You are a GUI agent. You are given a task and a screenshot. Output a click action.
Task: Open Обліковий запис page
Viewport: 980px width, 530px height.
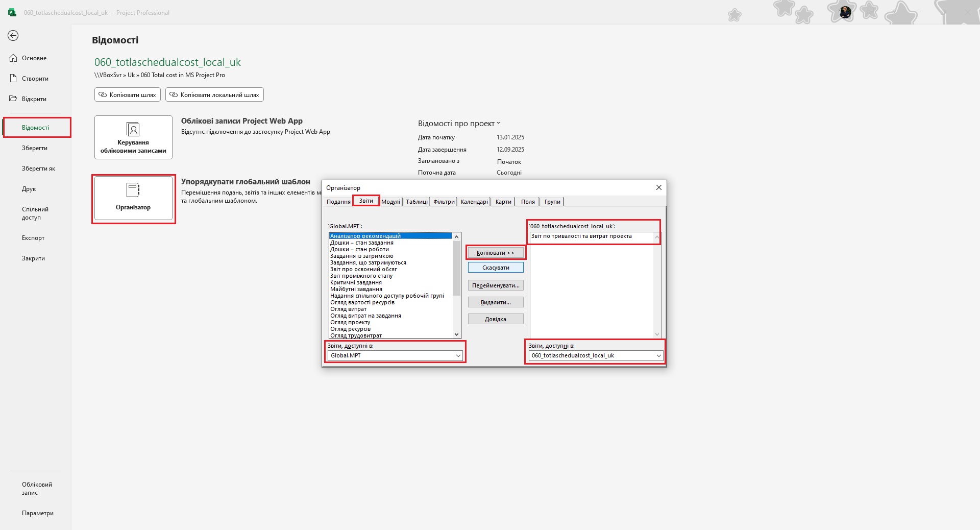click(x=37, y=489)
